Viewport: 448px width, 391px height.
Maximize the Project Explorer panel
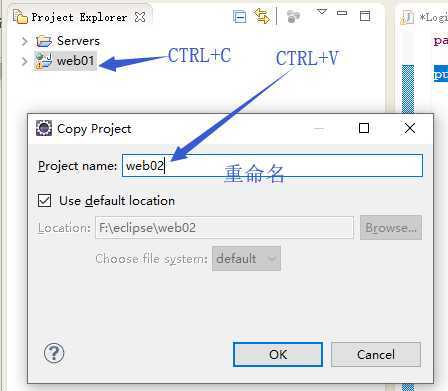coord(365,15)
